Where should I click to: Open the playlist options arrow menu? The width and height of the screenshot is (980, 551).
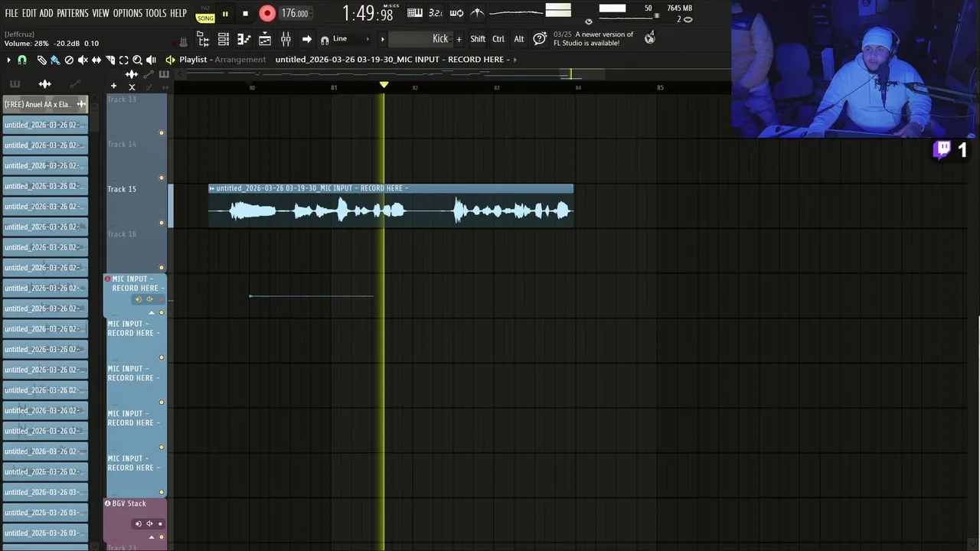(x=8, y=60)
